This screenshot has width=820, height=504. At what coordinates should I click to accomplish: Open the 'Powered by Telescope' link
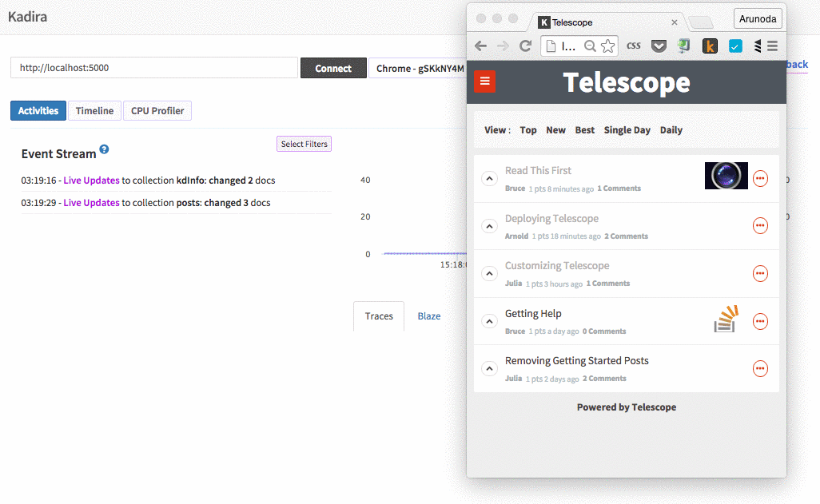(627, 407)
